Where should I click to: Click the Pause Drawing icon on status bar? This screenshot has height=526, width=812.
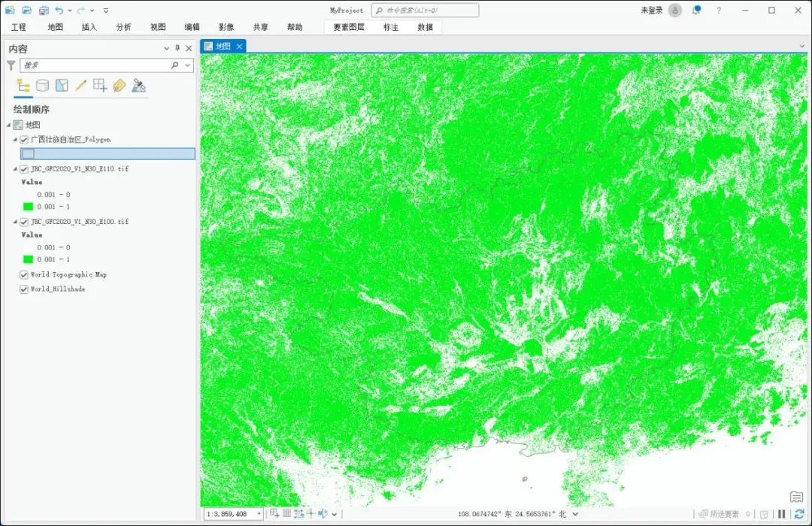click(783, 514)
